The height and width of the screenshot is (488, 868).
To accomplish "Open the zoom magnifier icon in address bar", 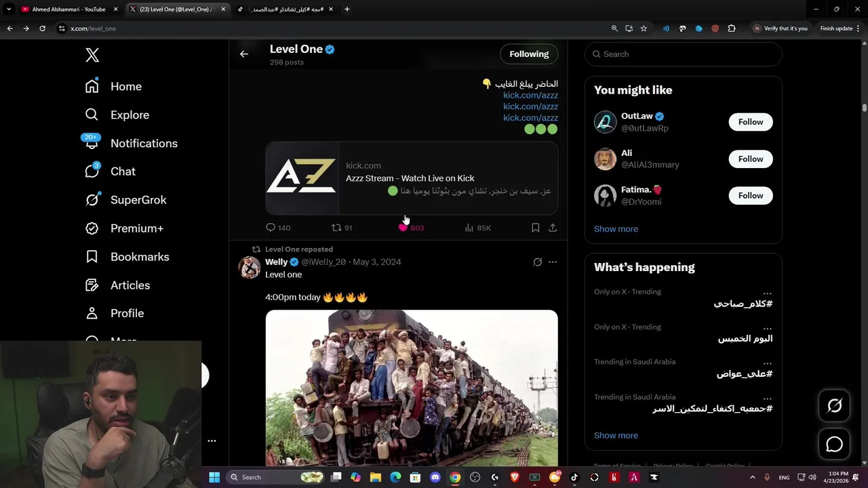I will click(614, 28).
